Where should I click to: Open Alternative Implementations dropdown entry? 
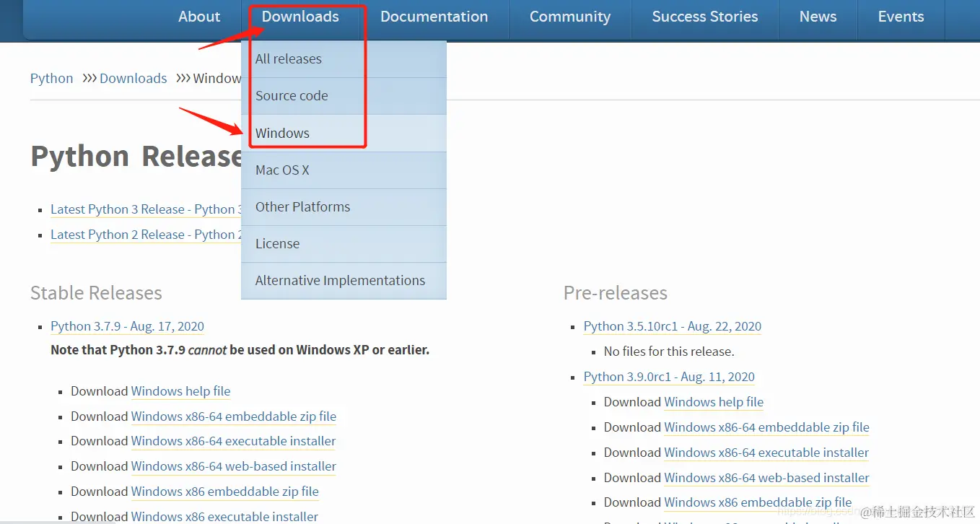coord(344,281)
